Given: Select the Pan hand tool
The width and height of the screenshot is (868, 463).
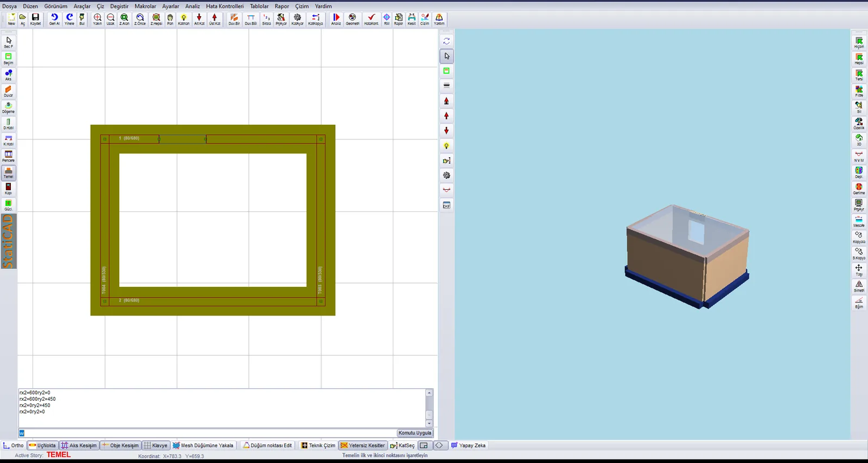Looking at the screenshot, I should (170, 19).
